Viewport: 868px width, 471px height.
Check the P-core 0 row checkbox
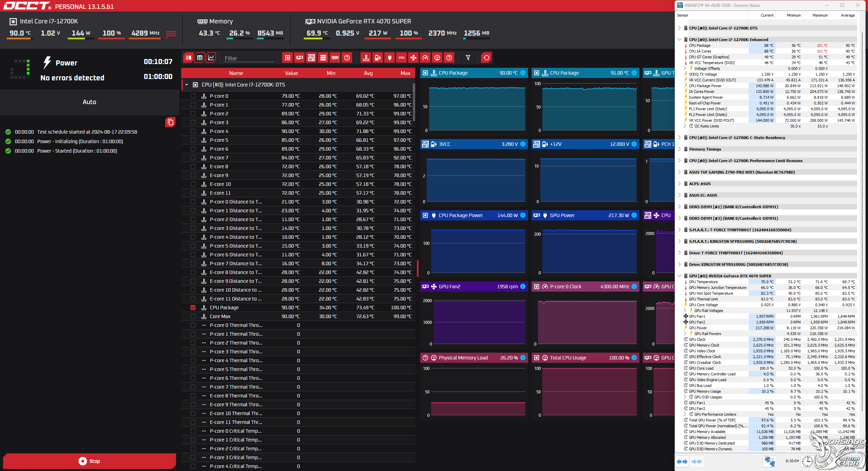tap(193, 96)
